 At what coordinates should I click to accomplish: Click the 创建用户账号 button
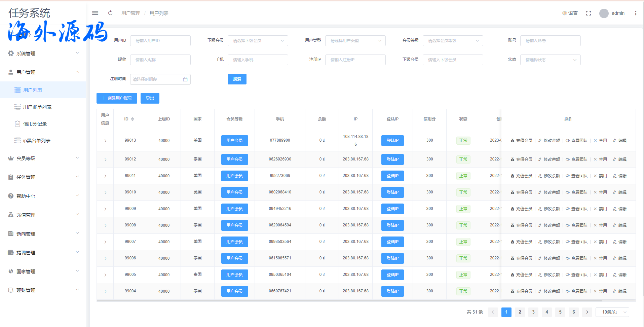(117, 98)
